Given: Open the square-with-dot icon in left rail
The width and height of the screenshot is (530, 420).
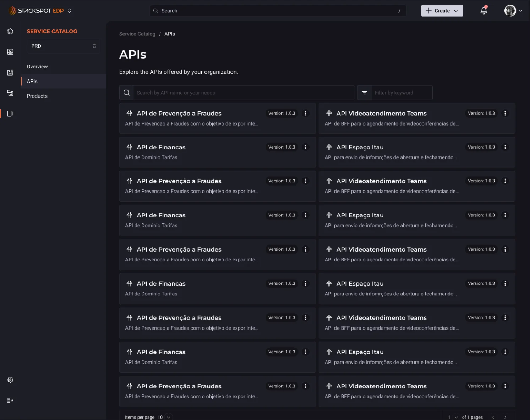Looking at the screenshot, I should tap(10, 72).
